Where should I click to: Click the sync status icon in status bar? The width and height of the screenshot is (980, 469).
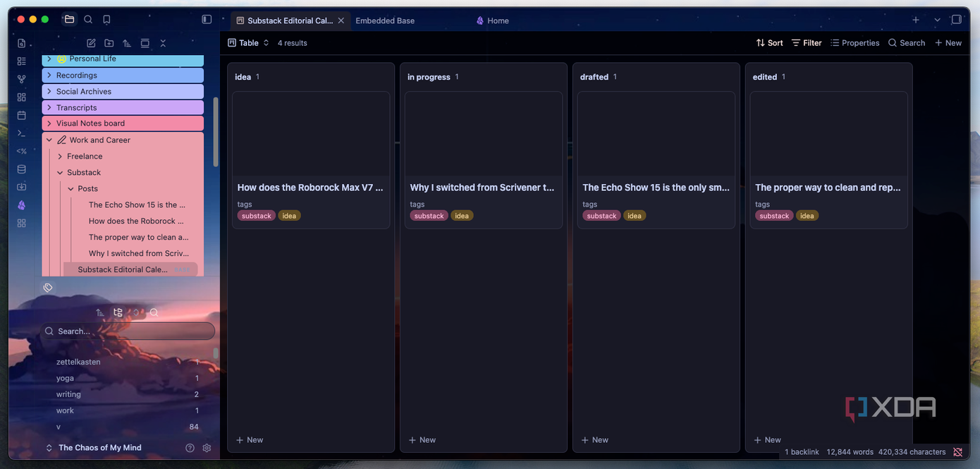tap(957, 452)
